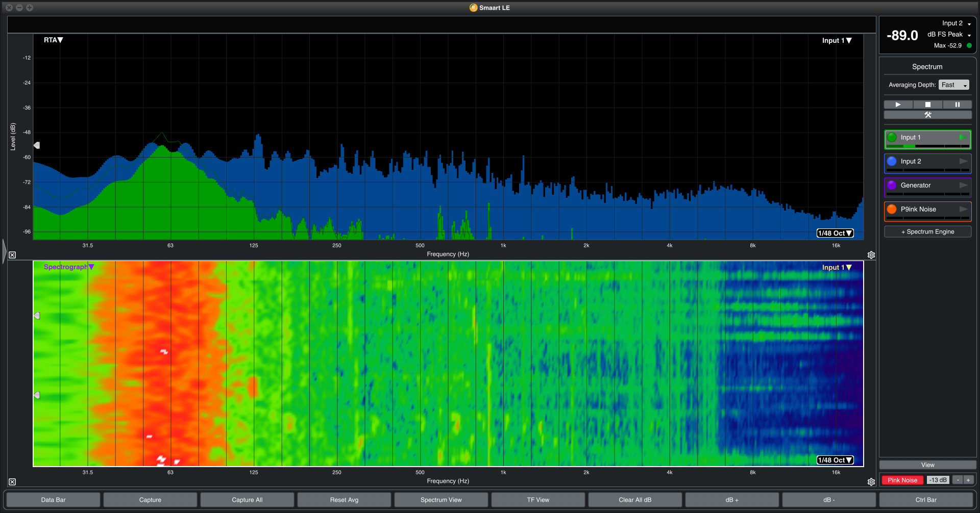Click Reset Avg button
This screenshot has width=980, height=513.
pyautogui.click(x=344, y=500)
